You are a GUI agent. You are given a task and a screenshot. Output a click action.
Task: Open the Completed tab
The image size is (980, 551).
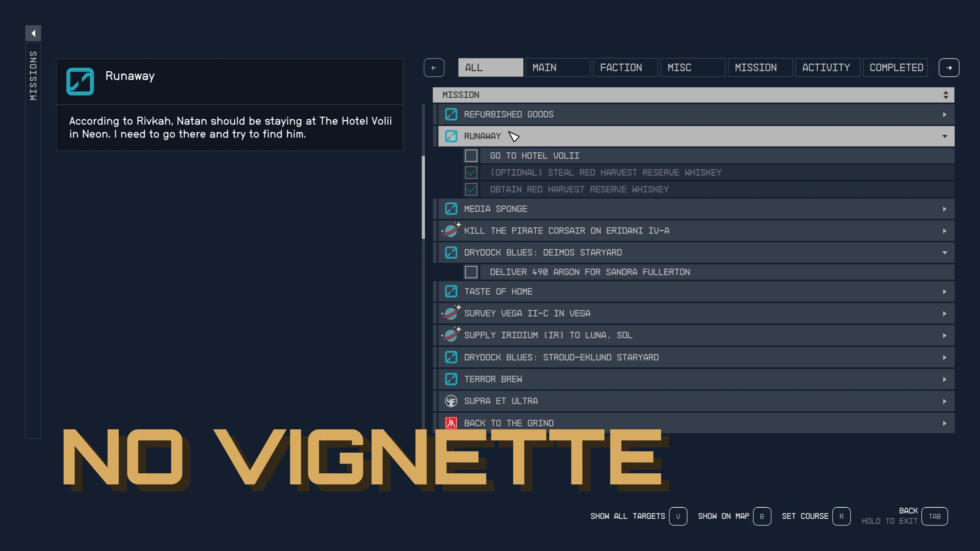896,68
